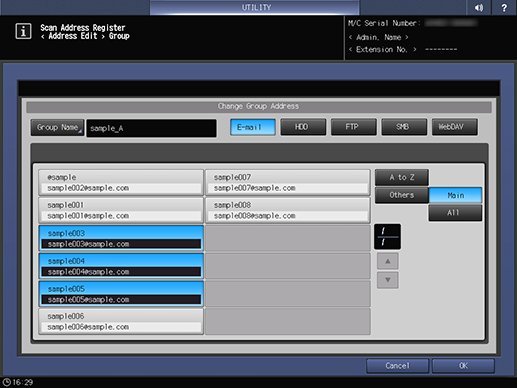Select the WebDAV address tab

tap(454, 127)
